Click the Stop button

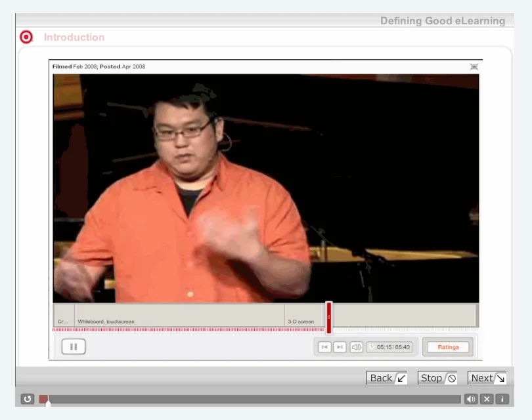tap(437, 378)
